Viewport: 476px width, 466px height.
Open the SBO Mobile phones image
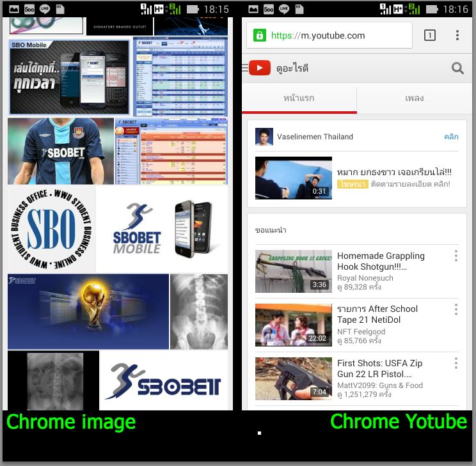[x=69, y=77]
